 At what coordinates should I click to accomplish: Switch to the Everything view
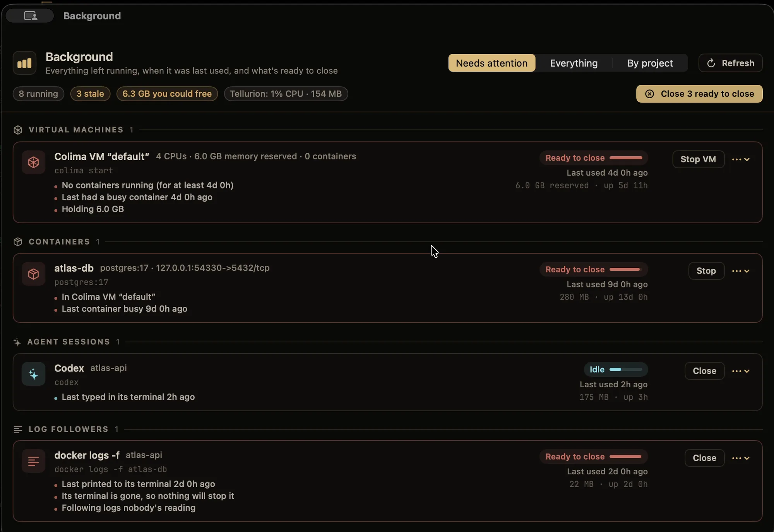coord(574,63)
